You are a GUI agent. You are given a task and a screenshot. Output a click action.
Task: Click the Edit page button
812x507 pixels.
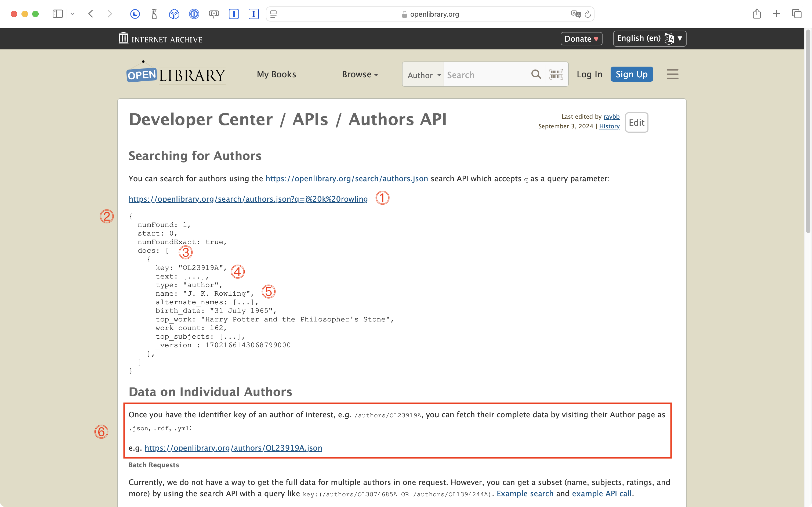point(636,122)
